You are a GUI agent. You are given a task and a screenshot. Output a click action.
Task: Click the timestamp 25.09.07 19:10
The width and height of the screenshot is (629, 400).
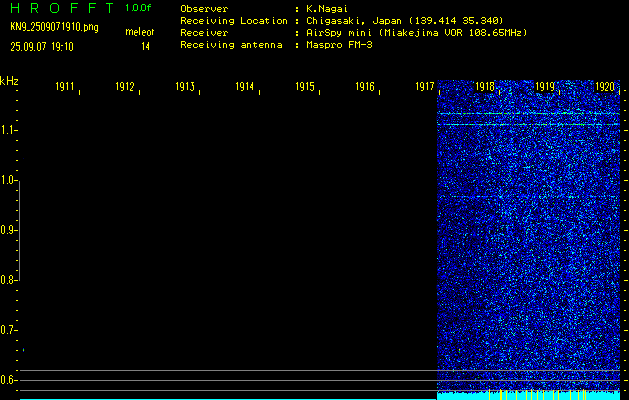(x=42, y=47)
